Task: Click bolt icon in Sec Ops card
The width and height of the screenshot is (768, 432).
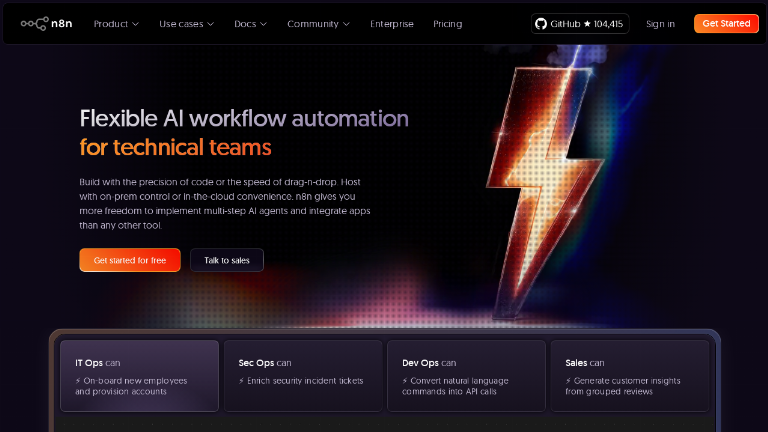Action: pyautogui.click(x=241, y=381)
